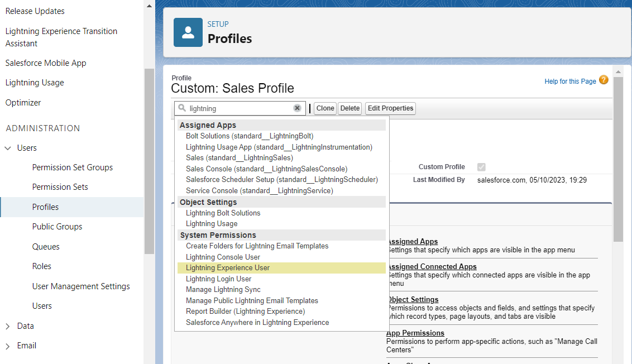Screen dimensions: 632x364
Task: Select Lightning Experience User permission
Action: [281, 267]
